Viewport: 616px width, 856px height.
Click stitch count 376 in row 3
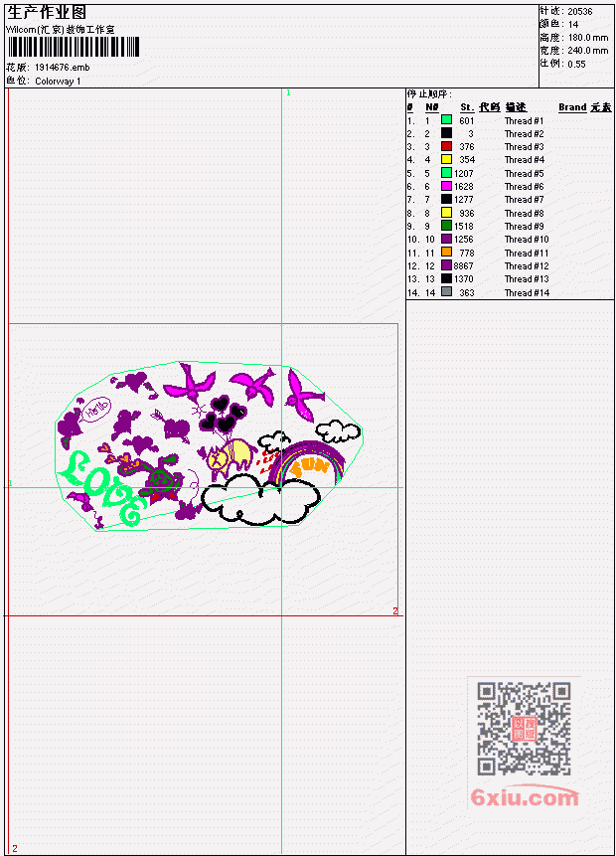(x=467, y=147)
